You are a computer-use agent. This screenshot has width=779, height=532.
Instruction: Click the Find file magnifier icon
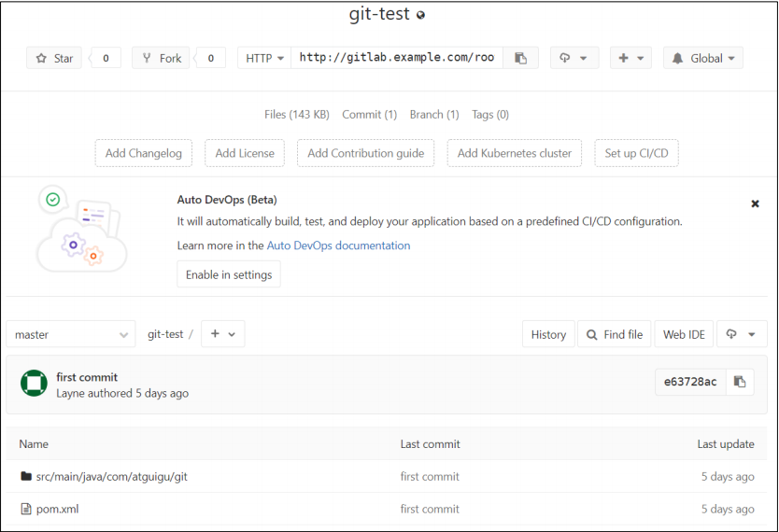coord(592,334)
